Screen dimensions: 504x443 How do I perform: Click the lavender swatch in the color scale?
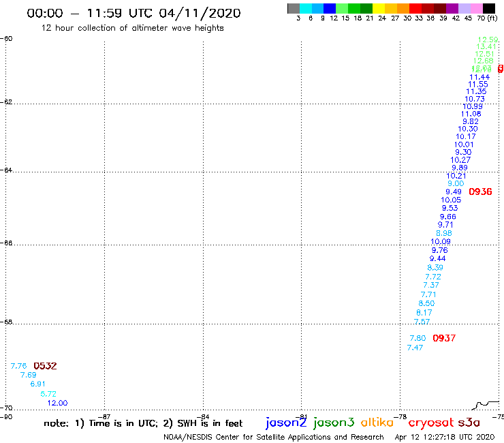click(x=464, y=8)
